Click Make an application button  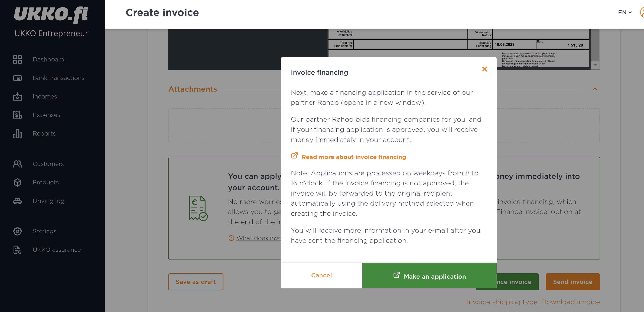coord(429,275)
